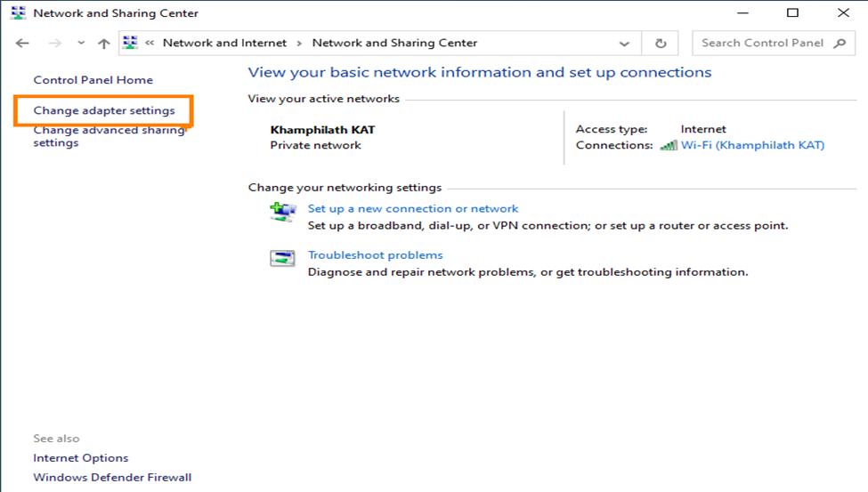Go to Control Panel Home

(x=93, y=80)
